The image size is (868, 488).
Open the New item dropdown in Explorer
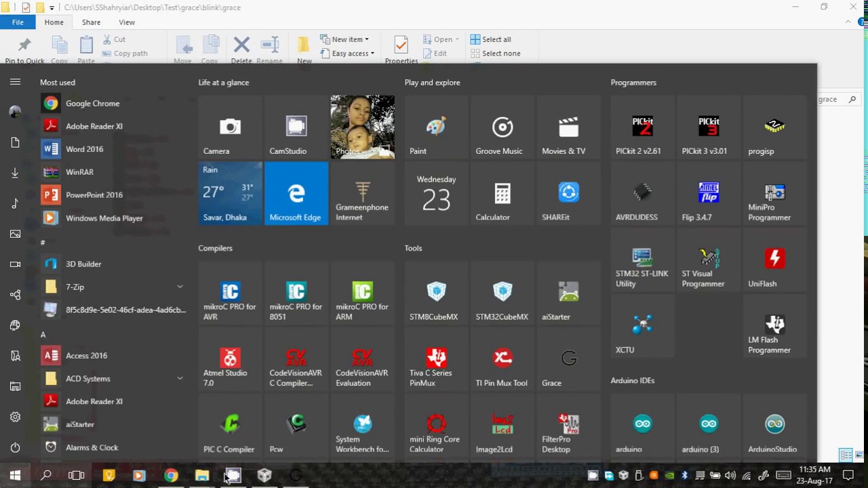344,39
